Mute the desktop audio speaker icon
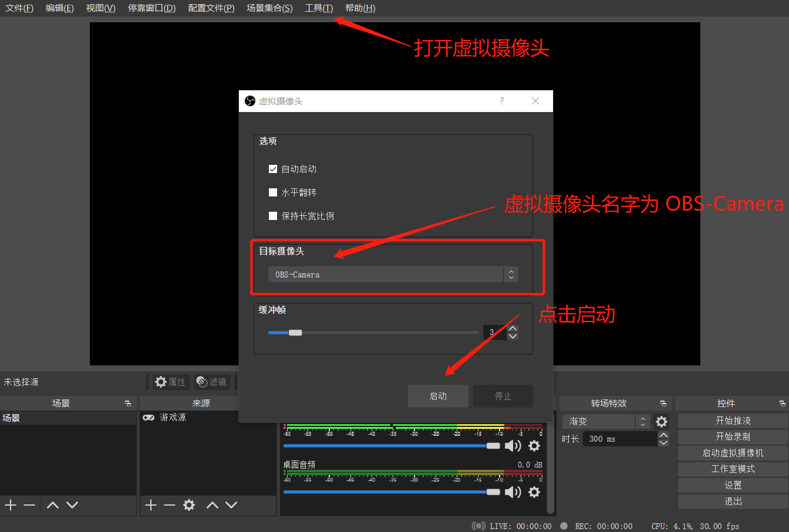 click(512, 492)
